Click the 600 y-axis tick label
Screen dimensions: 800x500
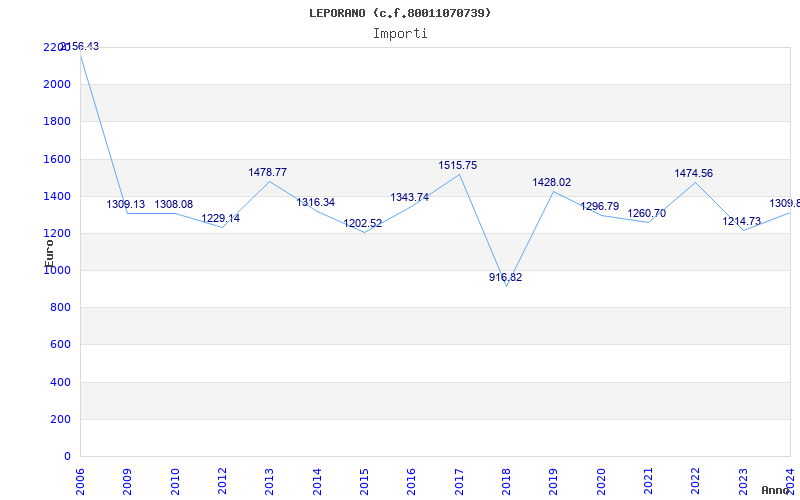point(61,344)
